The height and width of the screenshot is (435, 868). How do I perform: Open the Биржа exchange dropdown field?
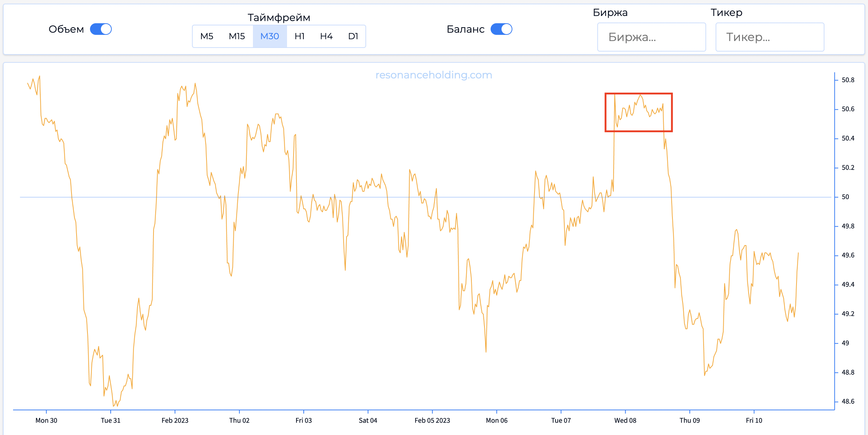point(651,37)
